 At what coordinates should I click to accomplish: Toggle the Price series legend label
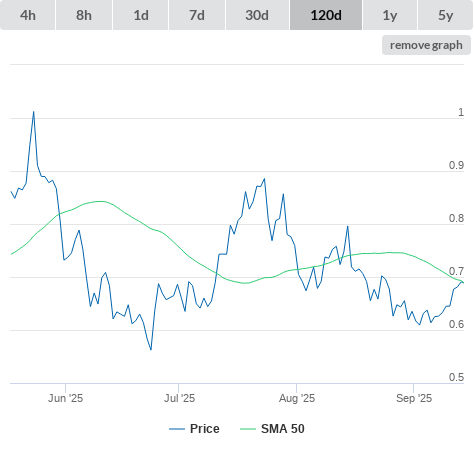(205, 429)
